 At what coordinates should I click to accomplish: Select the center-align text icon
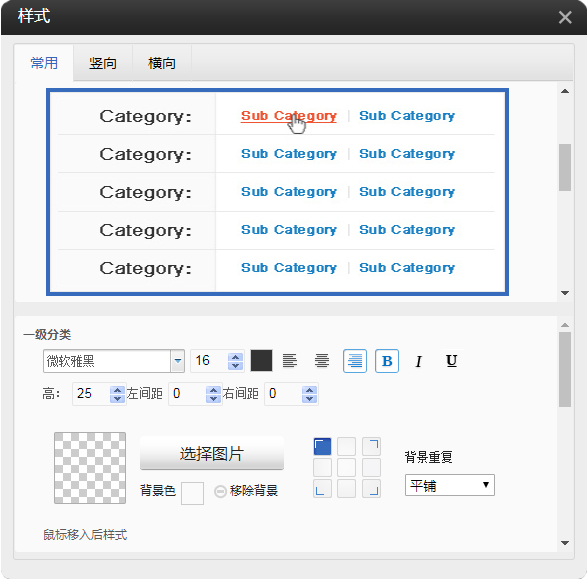coord(322,361)
